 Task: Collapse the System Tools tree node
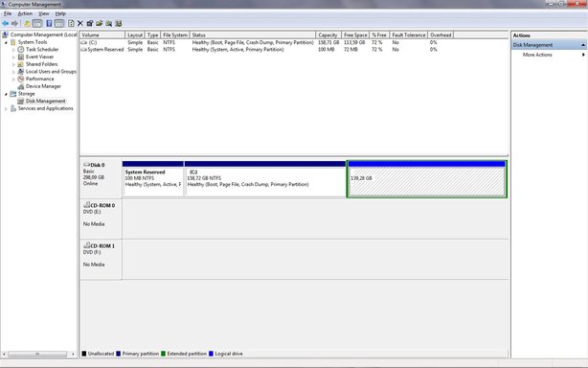tap(6, 42)
